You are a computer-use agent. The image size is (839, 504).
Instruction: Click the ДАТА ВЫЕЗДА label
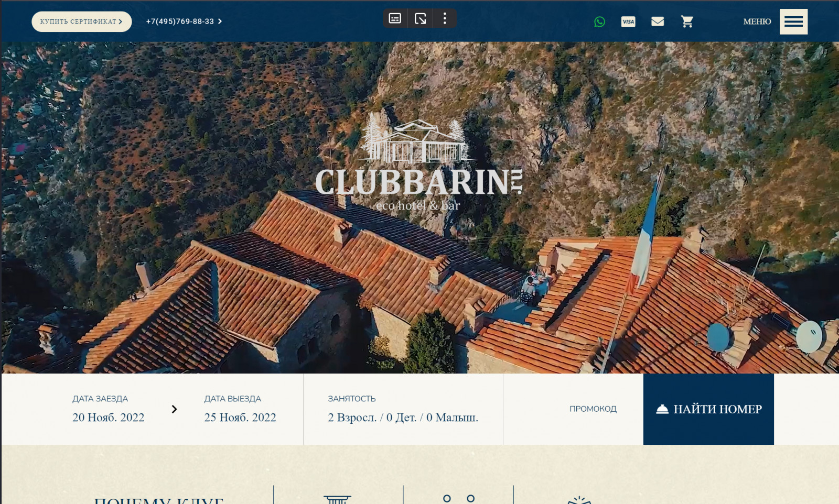[233, 399]
